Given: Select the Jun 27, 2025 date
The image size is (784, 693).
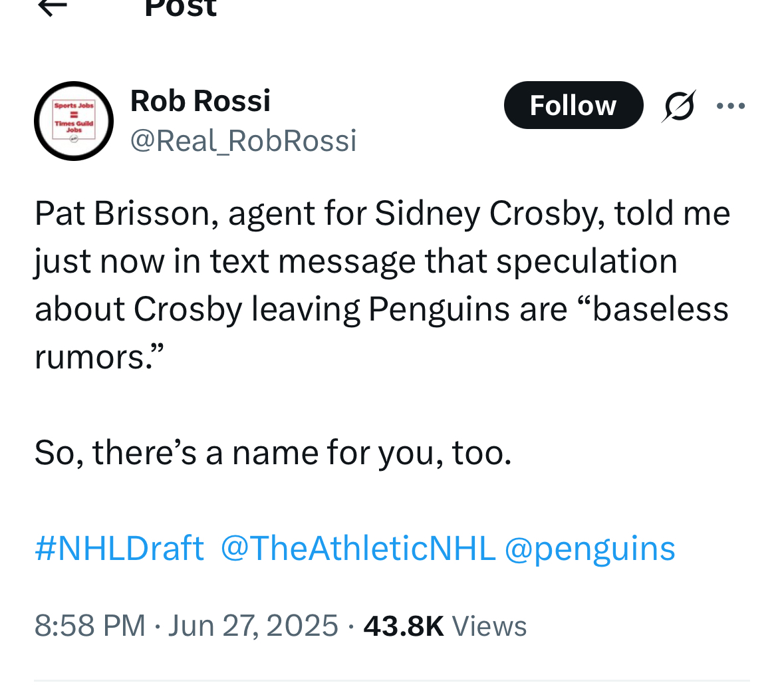Looking at the screenshot, I should [x=253, y=626].
